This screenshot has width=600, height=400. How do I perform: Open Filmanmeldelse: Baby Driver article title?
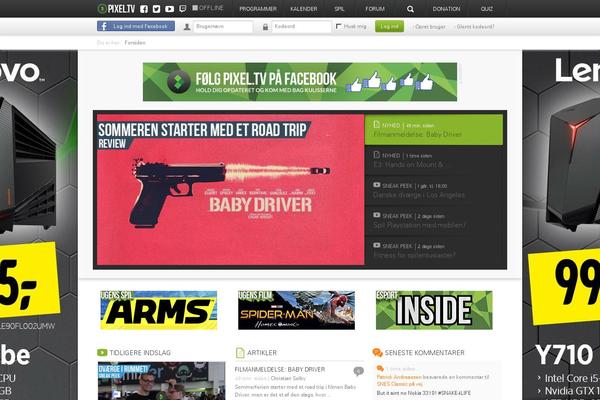pos(280,369)
